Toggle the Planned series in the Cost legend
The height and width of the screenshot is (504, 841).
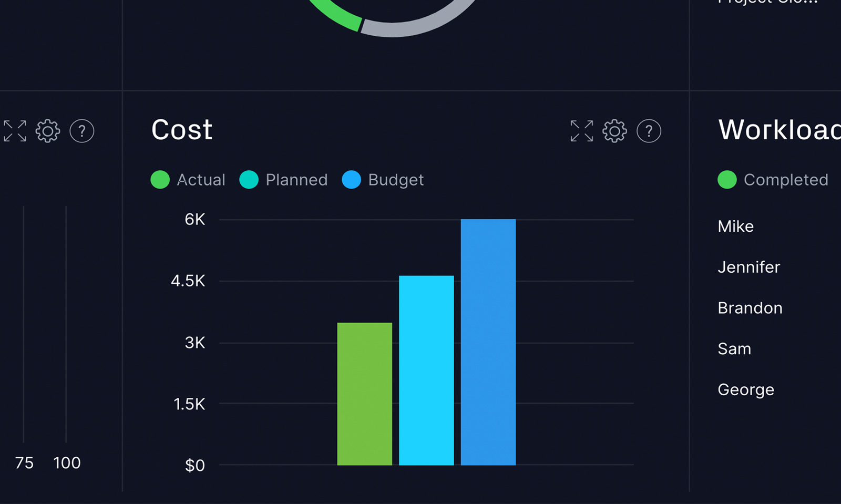click(284, 180)
